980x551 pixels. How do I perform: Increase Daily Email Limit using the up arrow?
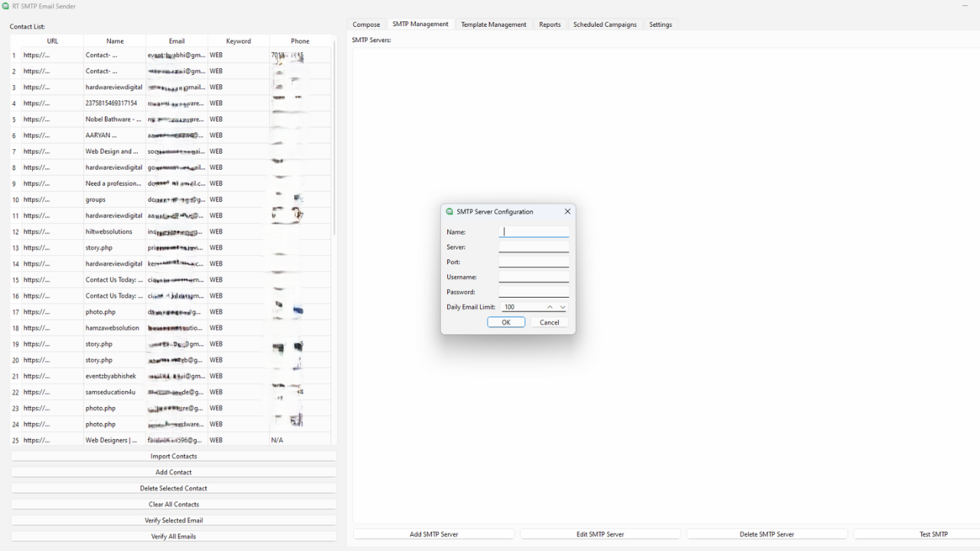pyautogui.click(x=550, y=306)
